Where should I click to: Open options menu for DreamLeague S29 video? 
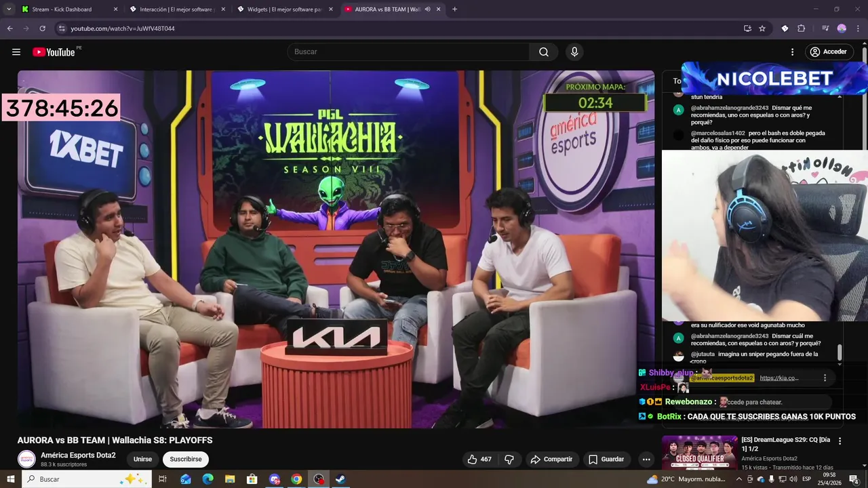tap(840, 441)
